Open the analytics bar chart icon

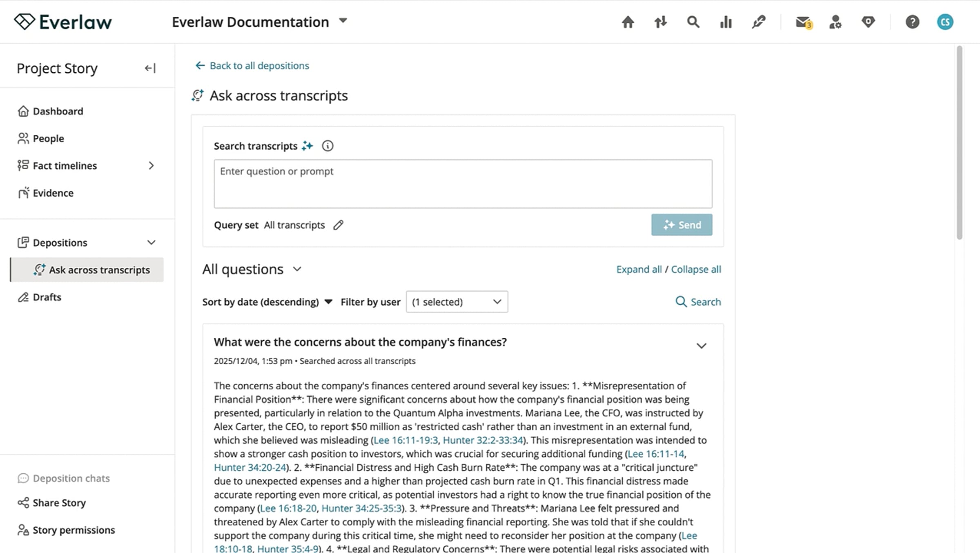[x=726, y=22]
